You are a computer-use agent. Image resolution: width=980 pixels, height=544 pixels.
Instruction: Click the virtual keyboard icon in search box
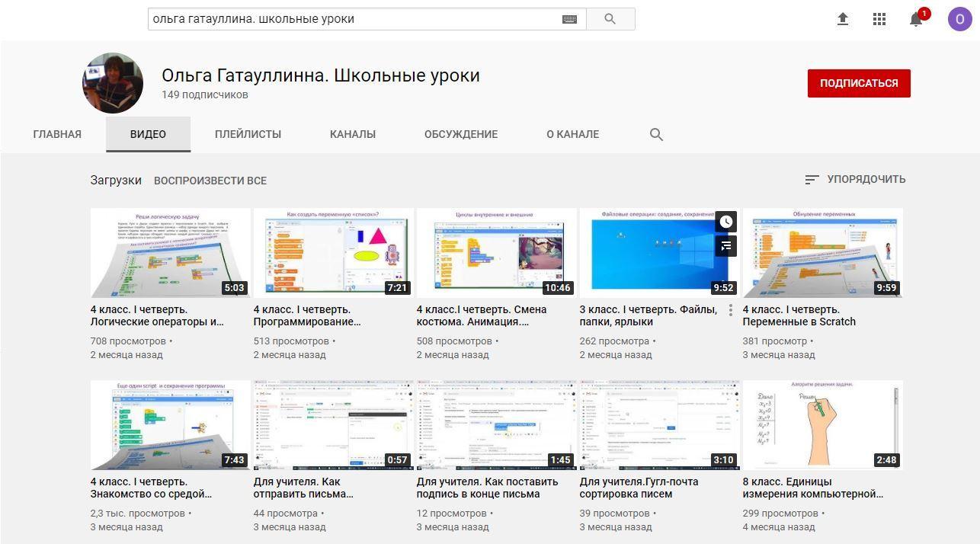coord(569,19)
